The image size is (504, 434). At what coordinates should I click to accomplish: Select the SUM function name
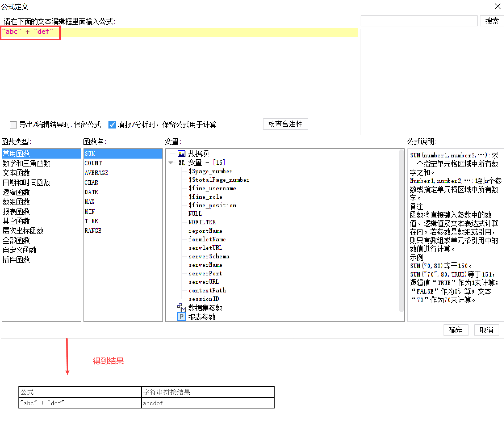point(123,154)
